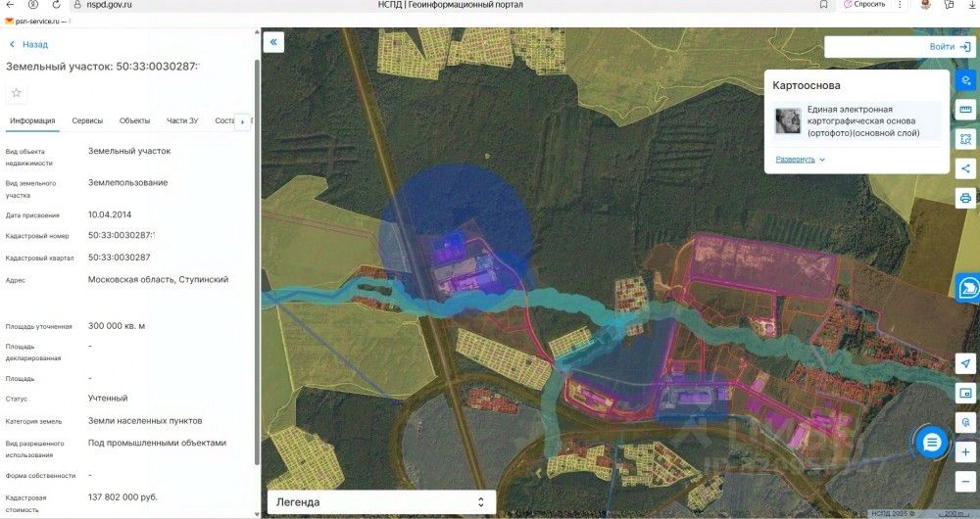Click the my-location arrow icon
The image size is (980, 519).
click(x=965, y=363)
